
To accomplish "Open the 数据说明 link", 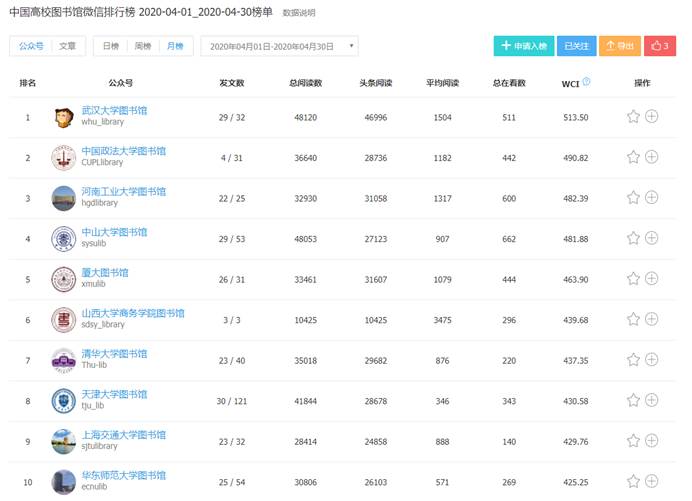I will [x=298, y=14].
